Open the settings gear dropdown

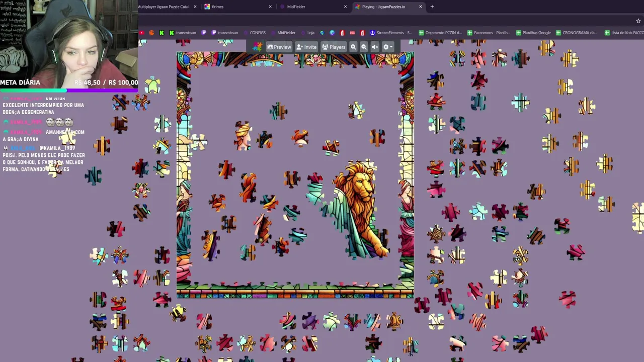click(x=387, y=47)
